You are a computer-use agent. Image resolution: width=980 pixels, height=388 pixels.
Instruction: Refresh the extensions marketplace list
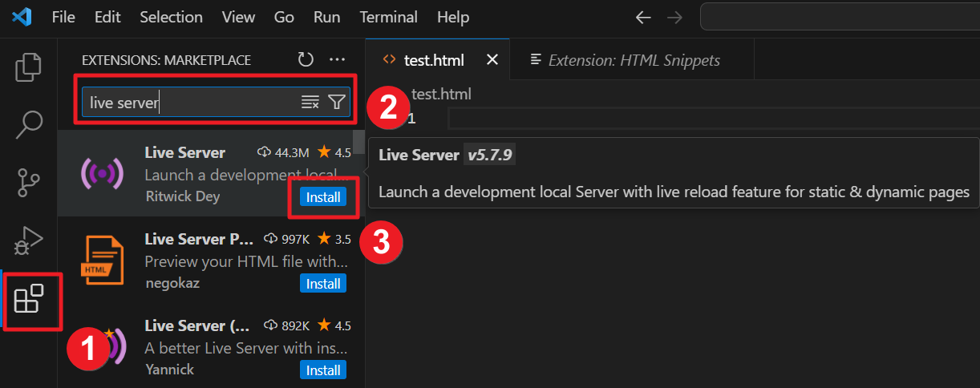coord(306,59)
